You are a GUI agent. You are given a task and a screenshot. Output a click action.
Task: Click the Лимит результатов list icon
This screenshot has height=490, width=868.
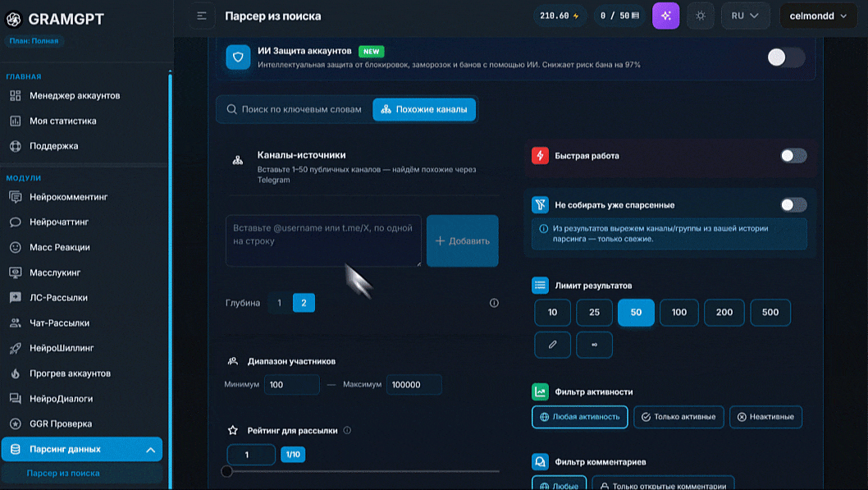tap(541, 286)
